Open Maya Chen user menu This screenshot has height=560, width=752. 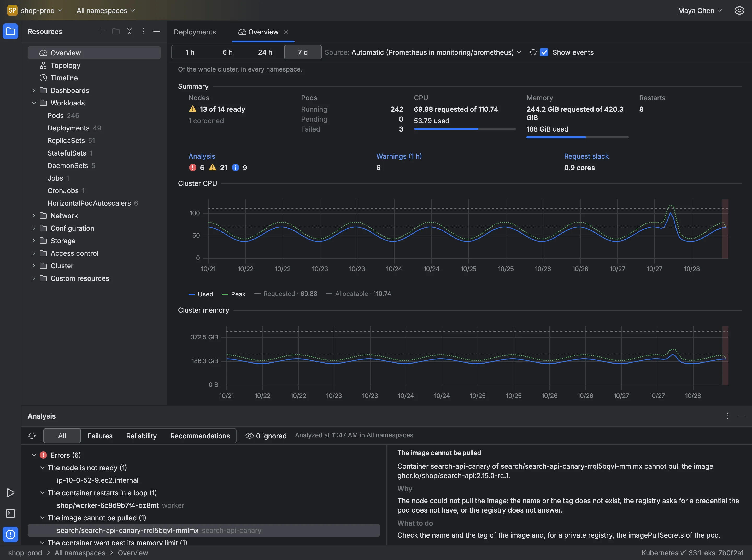coord(700,10)
